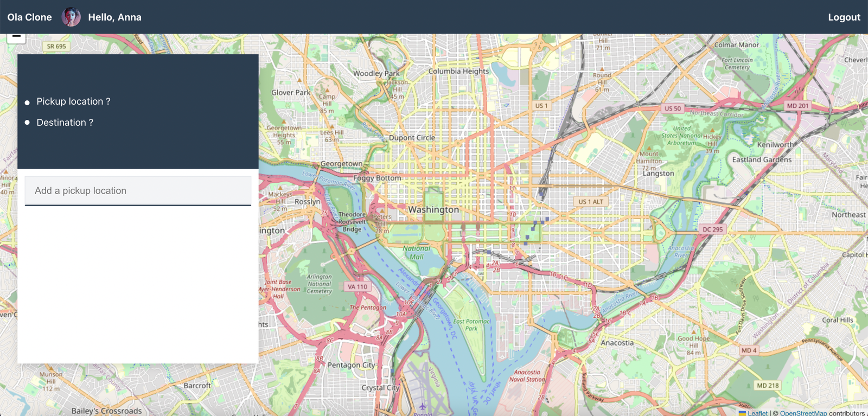Click the Langston map label
This screenshot has width=868, height=416.
tap(658, 174)
